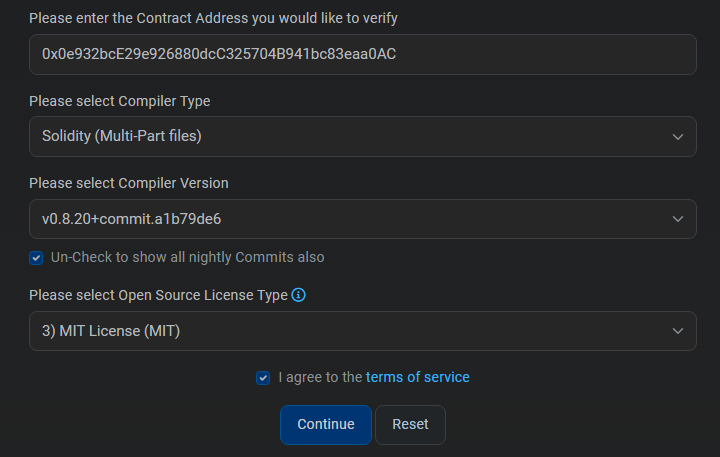Image resolution: width=720 pixels, height=457 pixels.
Task: Expand the v0.8.20+commit.a1b79de6 version dropdown
Action: pos(363,219)
